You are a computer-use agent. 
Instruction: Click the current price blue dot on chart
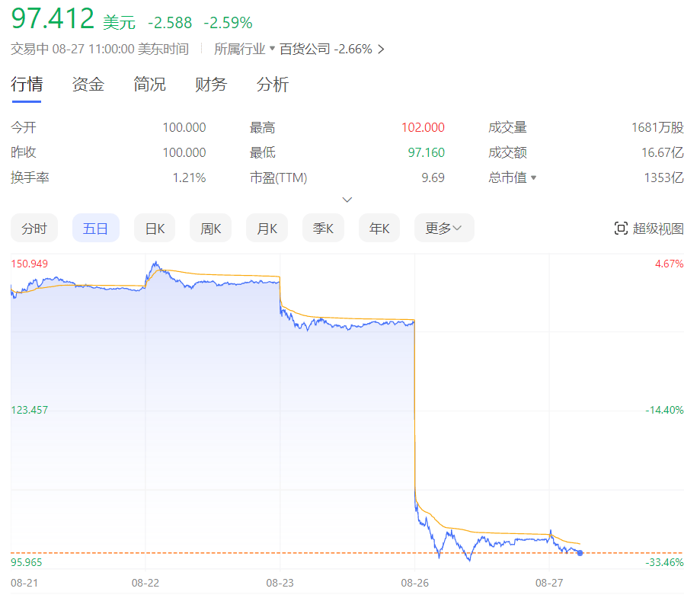coord(580,553)
